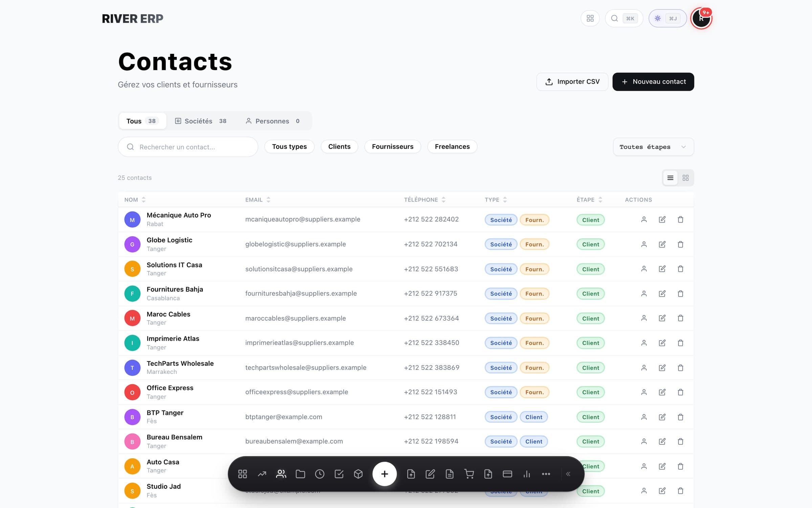The height and width of the screenshot is (508, 812).
Task: Toggle the theme sun button ⌘J
Action: 667,18
